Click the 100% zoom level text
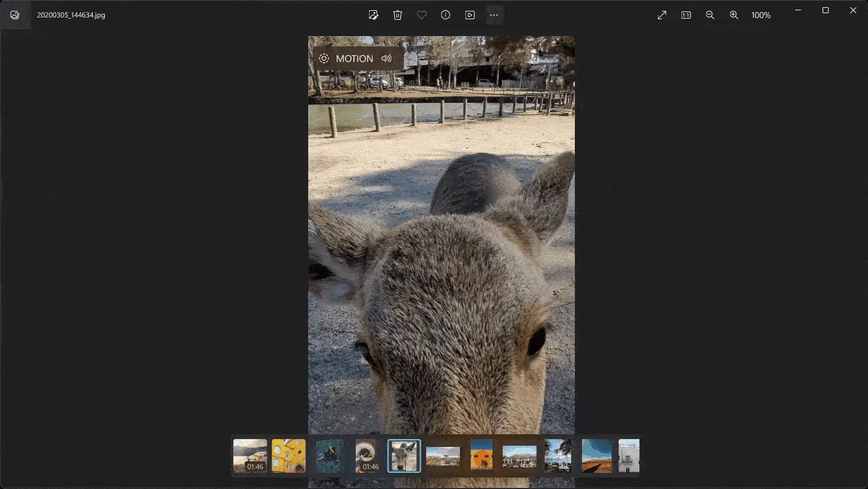The width and height of the screenshot is (868, 489). point(761,15)
